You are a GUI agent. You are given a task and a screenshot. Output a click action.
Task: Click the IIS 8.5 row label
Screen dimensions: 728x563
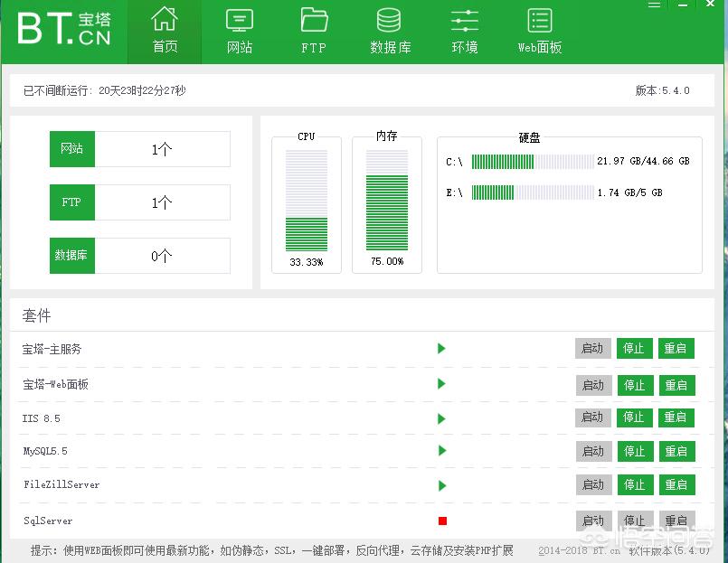42,418
